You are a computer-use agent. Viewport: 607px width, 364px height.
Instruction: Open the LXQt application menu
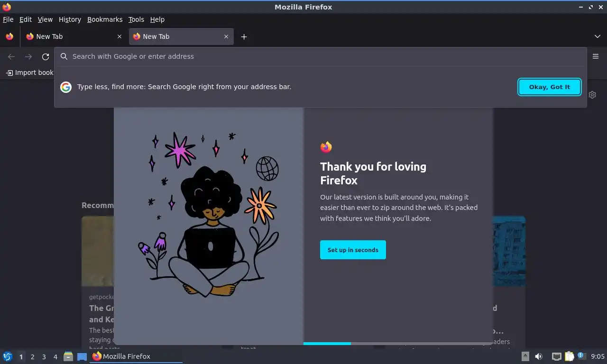point(8,356)
